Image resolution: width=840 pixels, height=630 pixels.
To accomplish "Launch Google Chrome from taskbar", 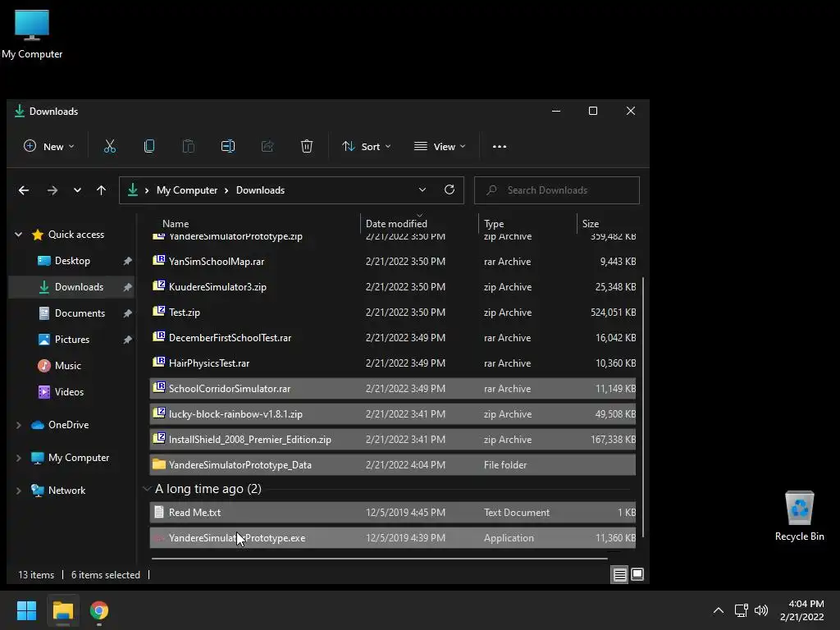I will (x=99, y=610).
